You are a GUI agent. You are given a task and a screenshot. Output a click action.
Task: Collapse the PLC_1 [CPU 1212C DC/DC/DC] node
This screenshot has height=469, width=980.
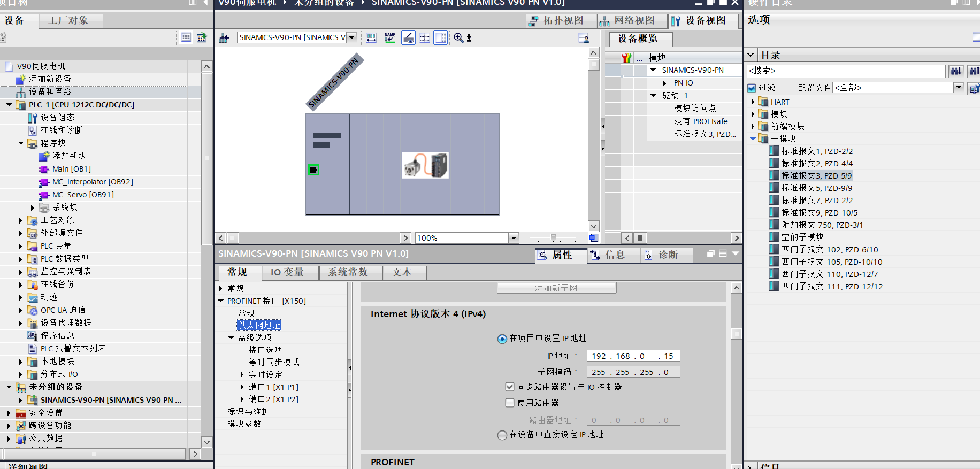pos(9,105)
